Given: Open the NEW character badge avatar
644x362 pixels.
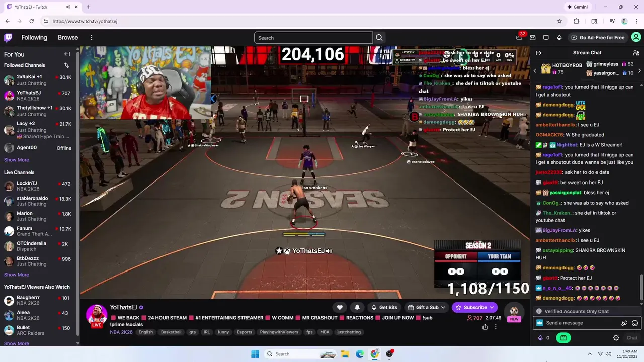Looking at the screenshot, I should [x=514, y=312].
